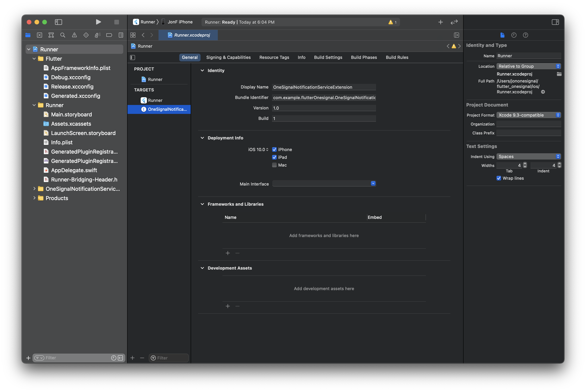
Task: Open the Issue navigator warning icon
Action: [x=74, y=35]
